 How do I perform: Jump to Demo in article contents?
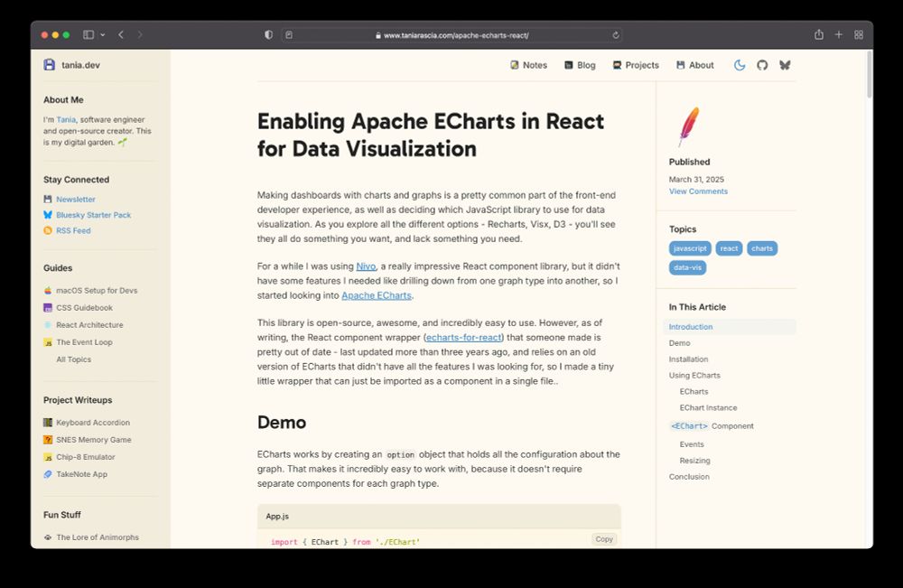click(680, 342)
